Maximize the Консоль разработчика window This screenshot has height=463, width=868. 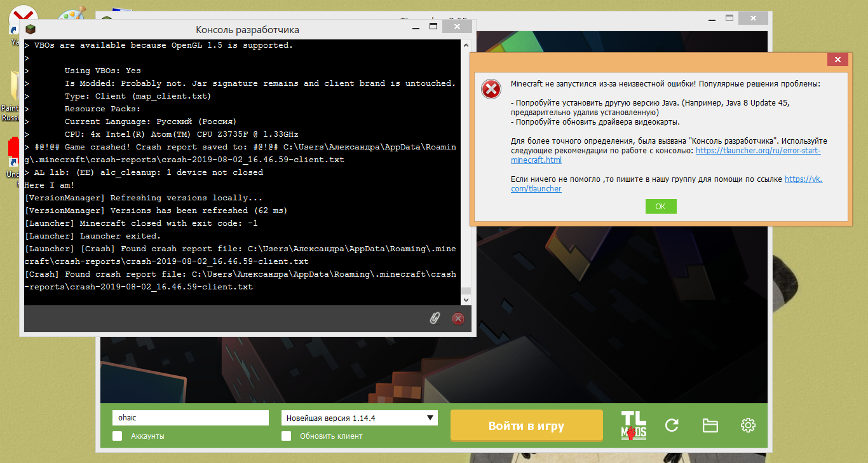(x=433, y=27)
